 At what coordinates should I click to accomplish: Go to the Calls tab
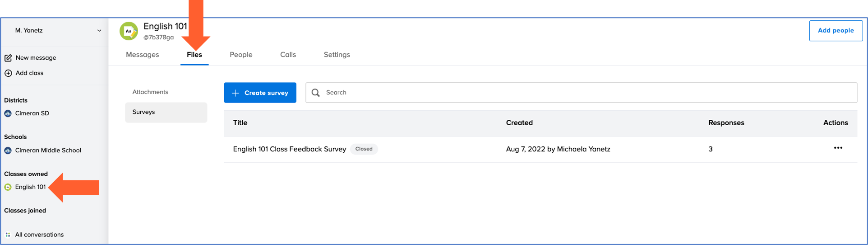[x=288, y=55]
